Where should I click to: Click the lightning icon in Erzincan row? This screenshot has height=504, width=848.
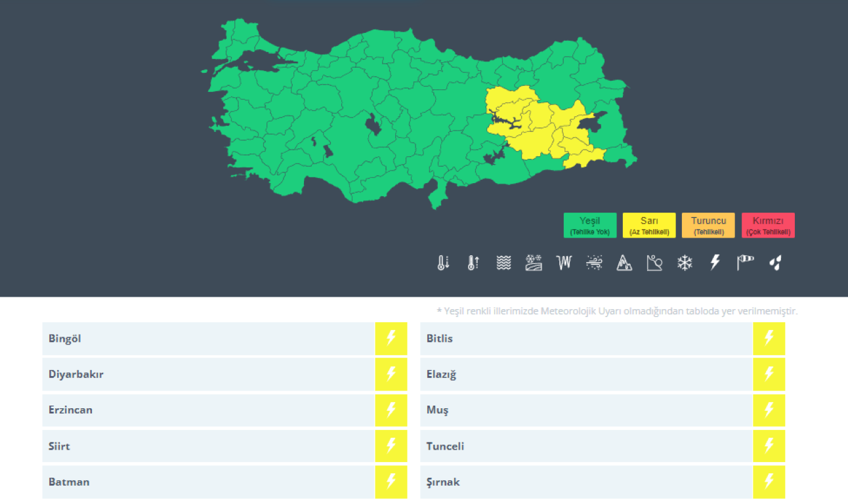(391, 410)
